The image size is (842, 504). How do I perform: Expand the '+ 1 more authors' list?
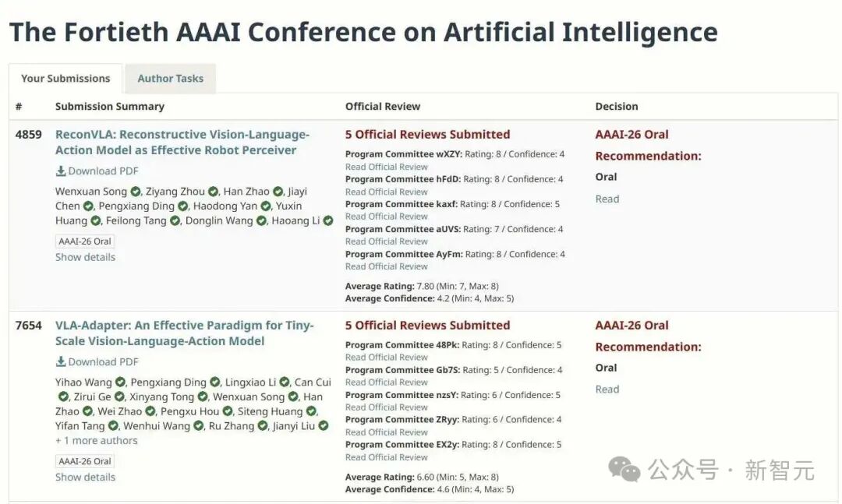click(97, 441)
